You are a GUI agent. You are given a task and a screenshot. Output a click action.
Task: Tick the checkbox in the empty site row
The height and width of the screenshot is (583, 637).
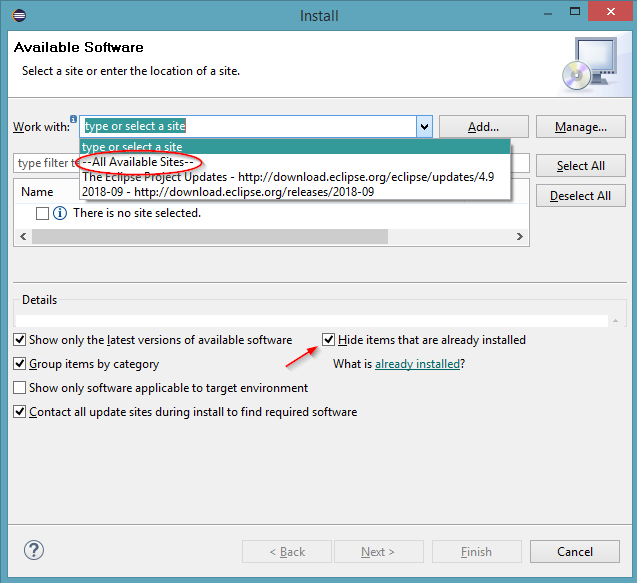(42, 213)
